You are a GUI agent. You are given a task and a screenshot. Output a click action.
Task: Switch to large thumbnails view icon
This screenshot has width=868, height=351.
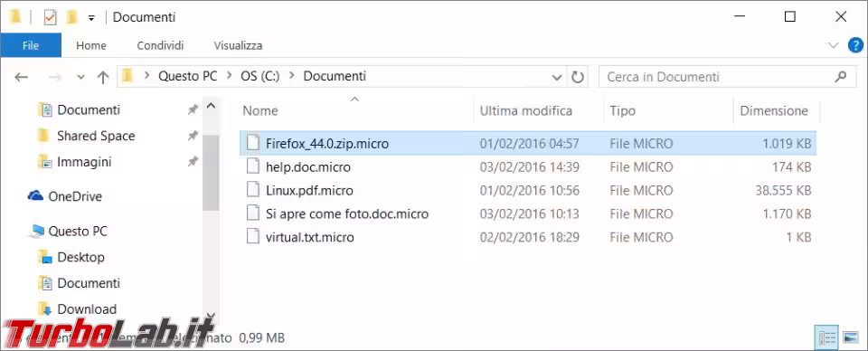click(850, 337)
